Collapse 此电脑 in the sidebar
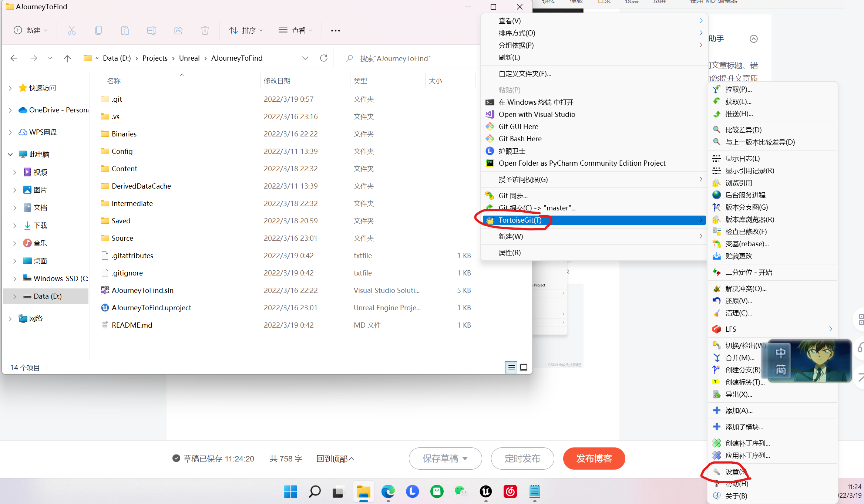Screen dimensions: 864x504 point(10,154)
